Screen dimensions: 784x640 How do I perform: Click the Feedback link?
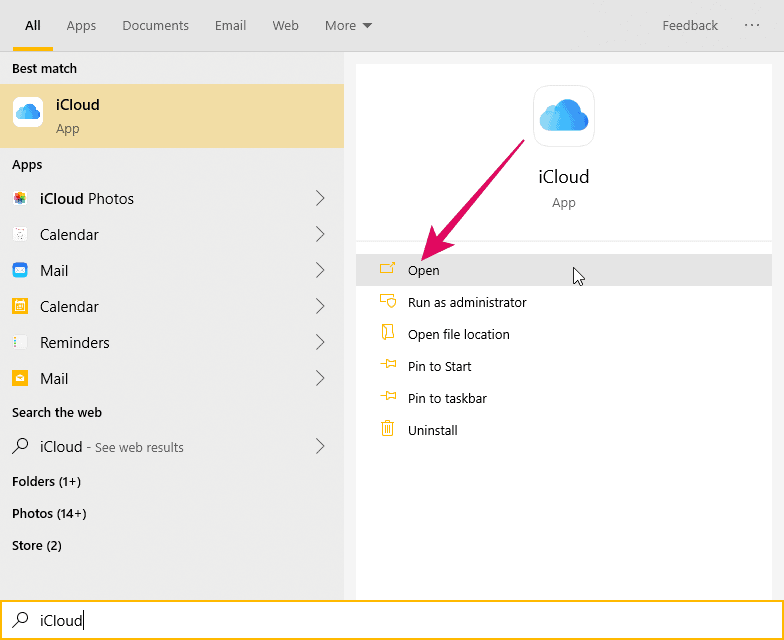click(x=690, y=26)
